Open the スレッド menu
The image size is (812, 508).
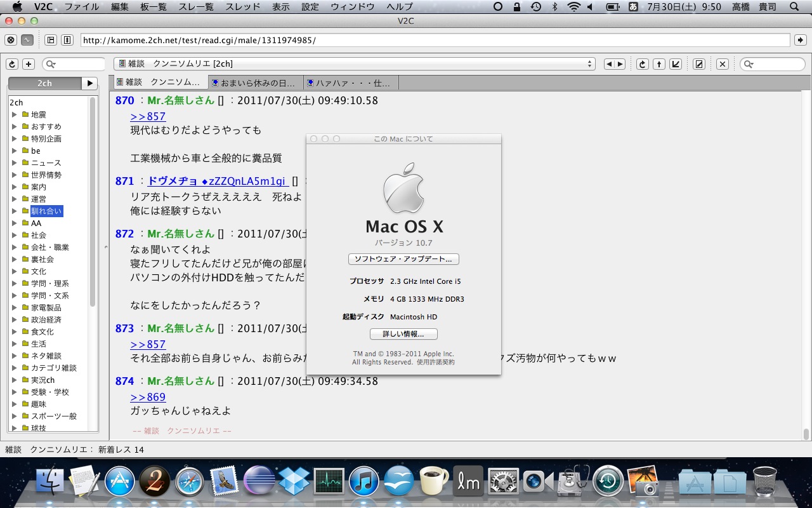(x=244, y=7)
